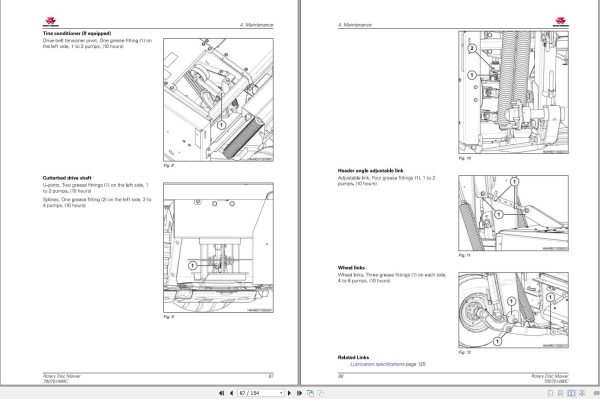600x399 pixels.
Task: Click the greyed icon right of copy icon
Action: click(x=321, y=393)
